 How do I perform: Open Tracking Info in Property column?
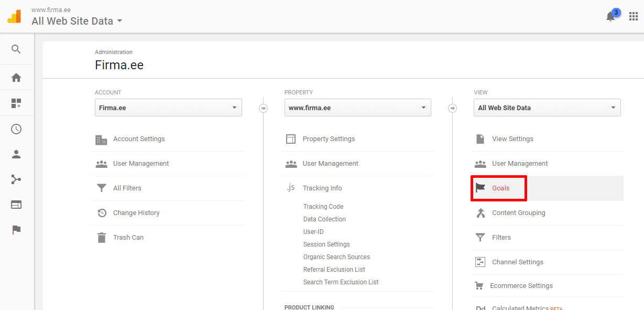pos(322,188)
